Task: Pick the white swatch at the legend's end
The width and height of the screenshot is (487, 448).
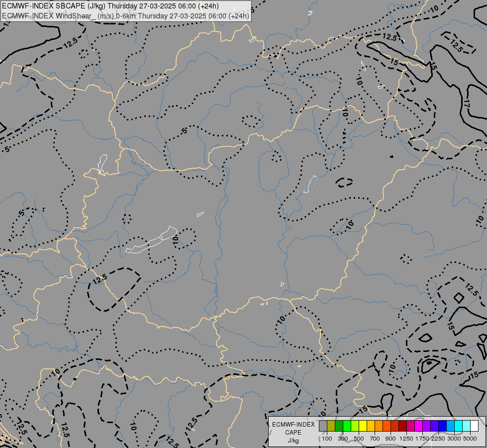Action: click(474, 426)
